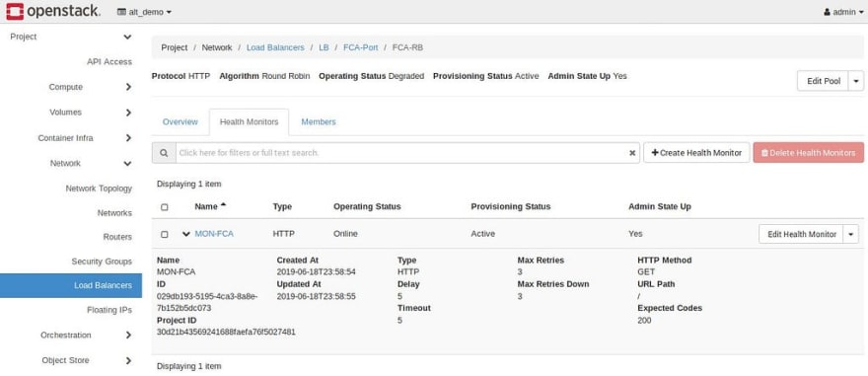Screen dimensions: 868x376
Task: Click Delete Health Monitors button
Action: pos(808,153)
